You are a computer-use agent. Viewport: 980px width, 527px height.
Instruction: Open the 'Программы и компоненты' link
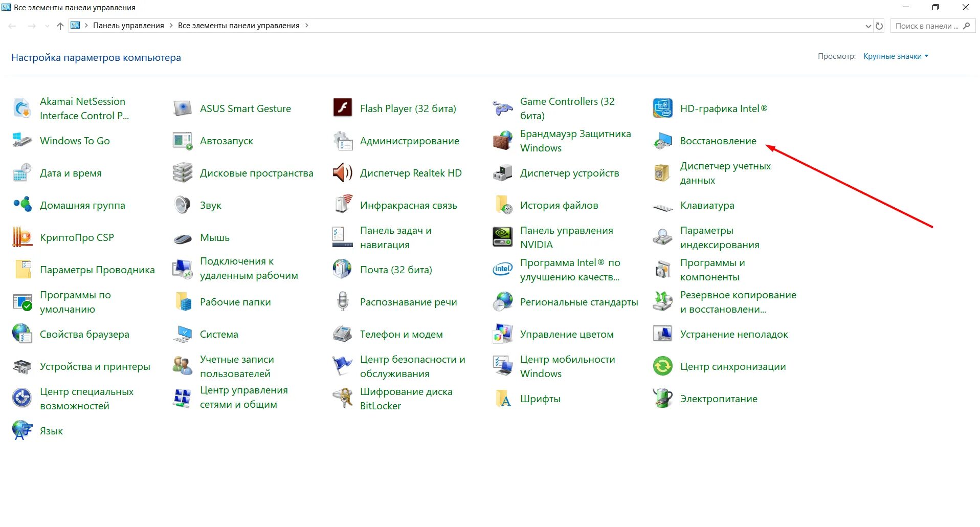tap(712, 270)
